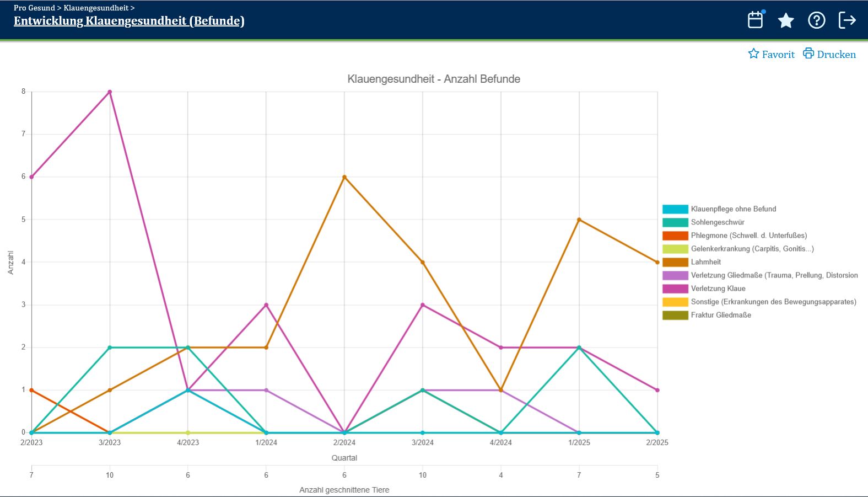Click the Lahmheit data point at 1/2025

click(579, 220)
